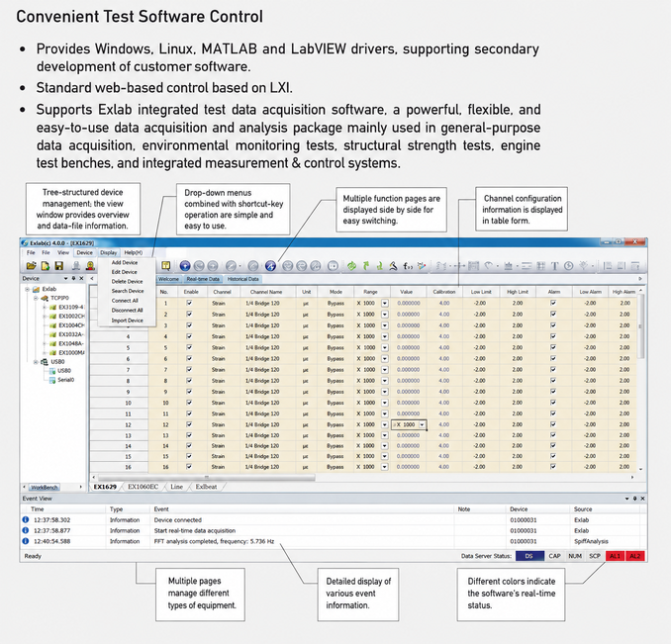
Task: Click the colorful chart brush icon
Action: coord(422,266)
